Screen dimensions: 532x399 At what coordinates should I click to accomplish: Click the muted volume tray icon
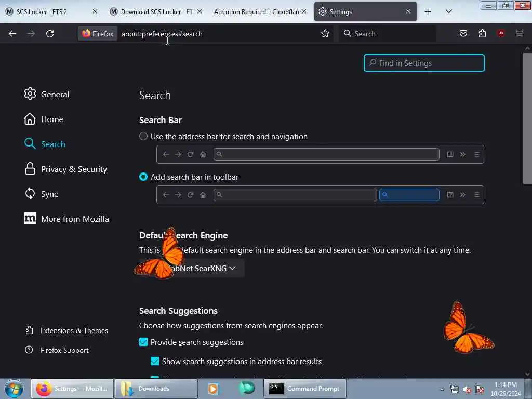coord(467,390)
